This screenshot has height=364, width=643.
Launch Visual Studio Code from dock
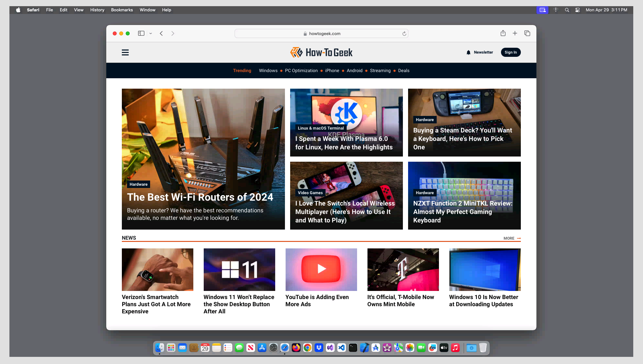point(341,348)
